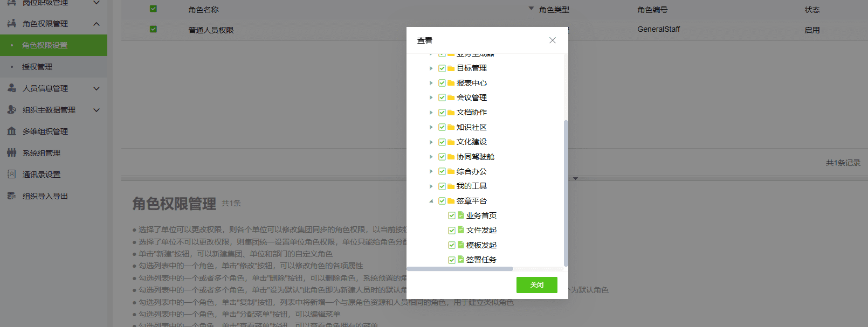This screenshot has width=868, height=327.
Task: Click document icon beside 文件发起
Action: (x=461, y=229)
